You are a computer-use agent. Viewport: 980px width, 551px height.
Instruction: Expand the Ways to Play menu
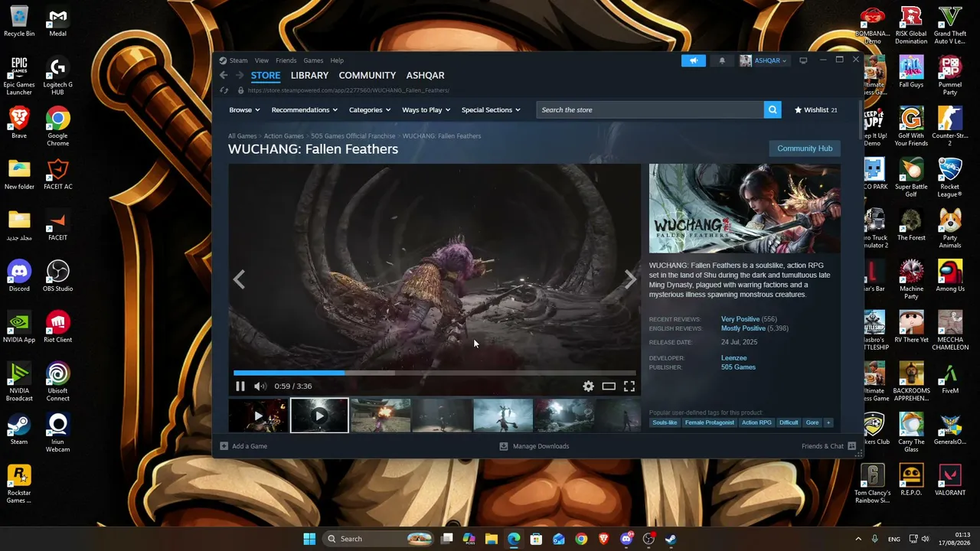click(426, 109)
